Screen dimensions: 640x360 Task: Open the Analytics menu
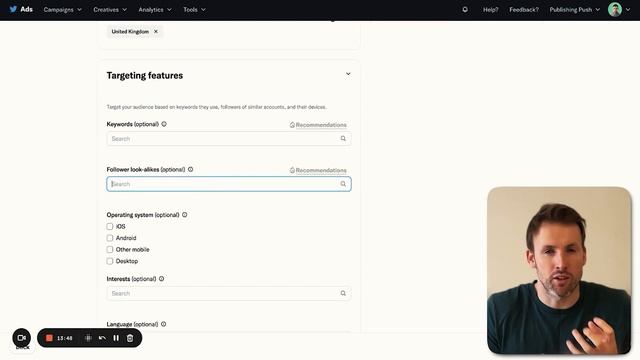(155, 9)
